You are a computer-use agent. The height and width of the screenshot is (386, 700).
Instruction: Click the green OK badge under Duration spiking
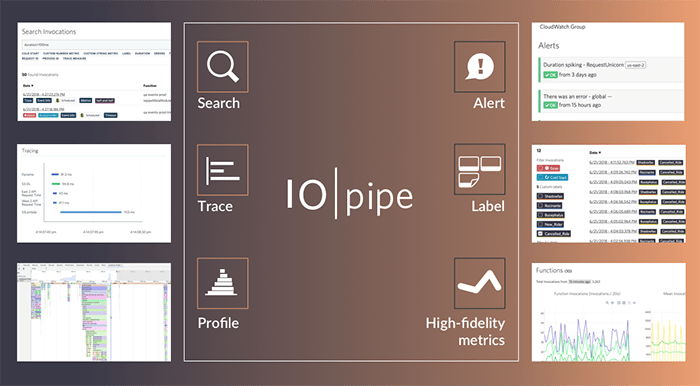click(x=550, y=75)
